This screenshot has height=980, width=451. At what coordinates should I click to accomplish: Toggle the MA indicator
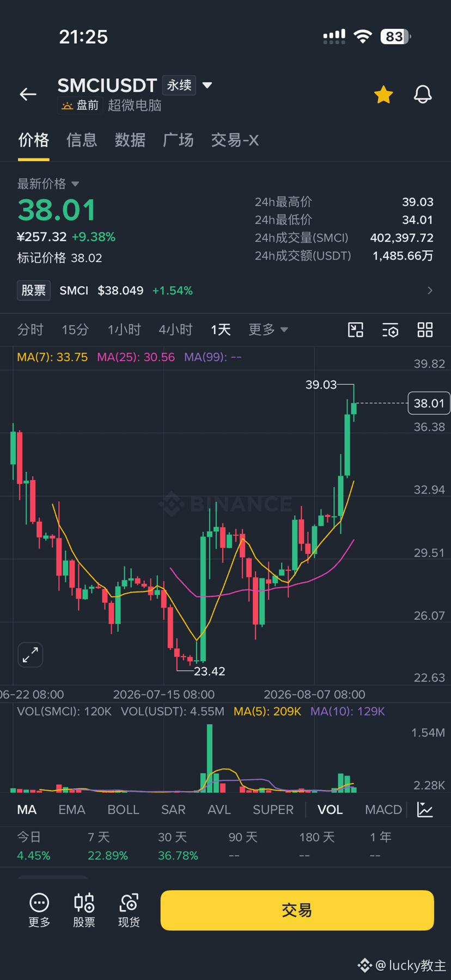tap(27, 810)
